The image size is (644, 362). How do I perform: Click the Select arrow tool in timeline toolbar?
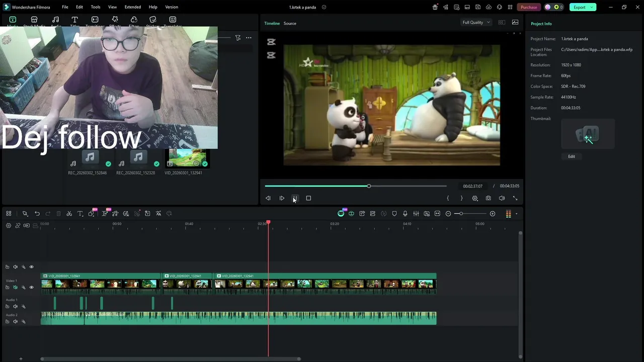25,214
